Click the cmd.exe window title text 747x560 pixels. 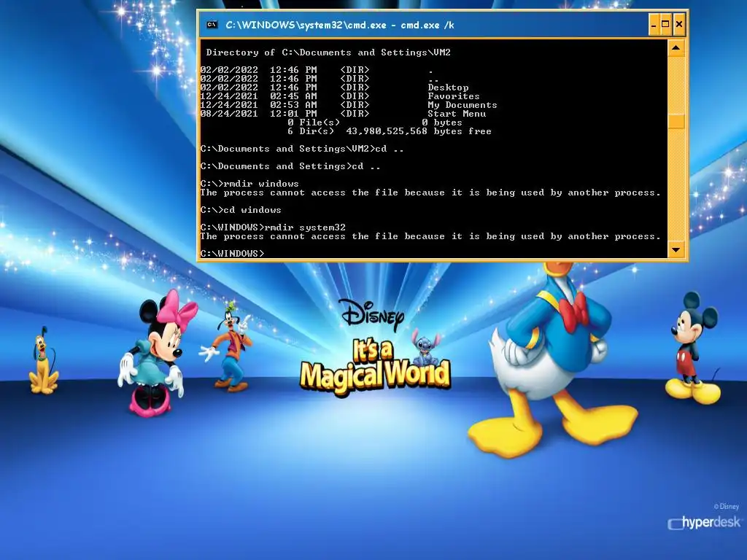coord(340,25)
